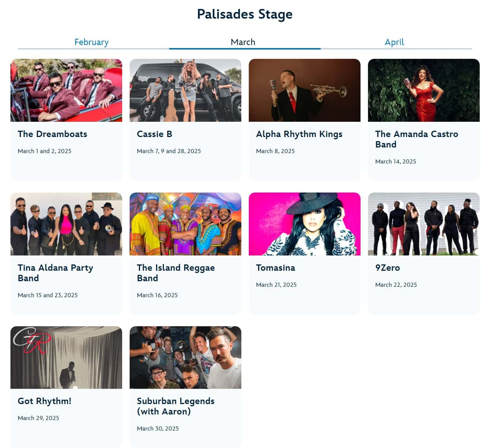This screenshot has height=448, width=492.
Task: Click the Cassie B title
Action: click(155, 134)
